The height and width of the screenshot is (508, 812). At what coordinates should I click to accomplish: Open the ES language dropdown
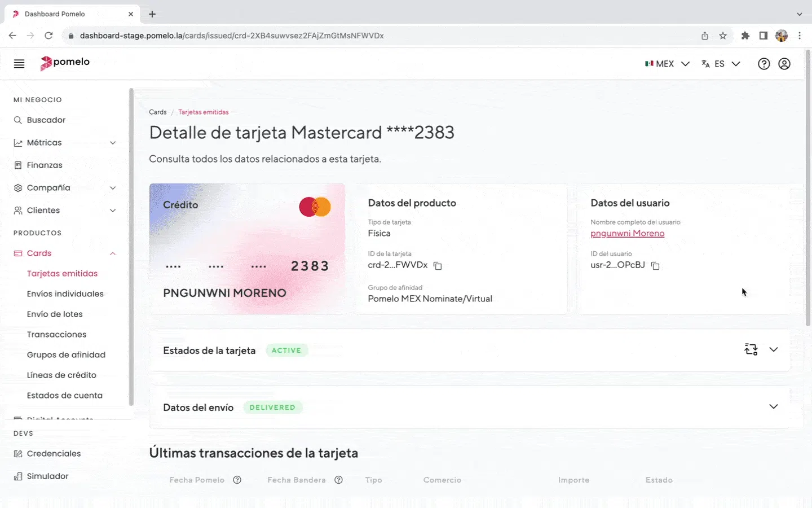[720, 64]
